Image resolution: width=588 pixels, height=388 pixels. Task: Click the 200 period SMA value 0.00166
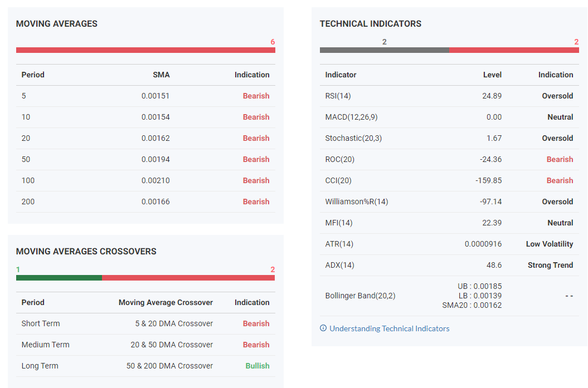pos(155,202)
